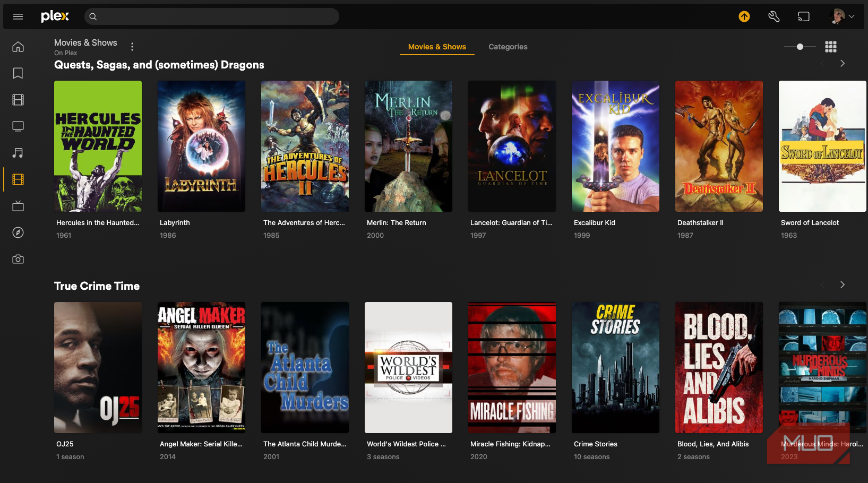The width and height of the screenshot is (868, 483).
Task: Open the Excalibur Kid poster
Action: point(615,146)
